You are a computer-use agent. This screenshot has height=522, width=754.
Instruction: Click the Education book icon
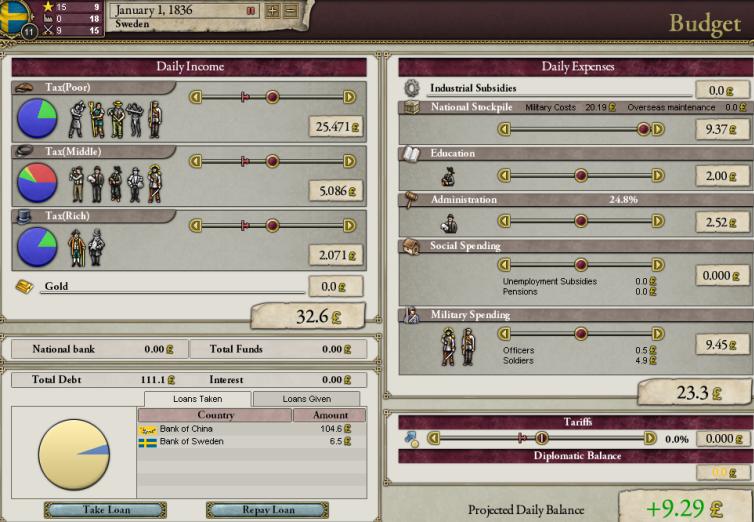[411, 154]
